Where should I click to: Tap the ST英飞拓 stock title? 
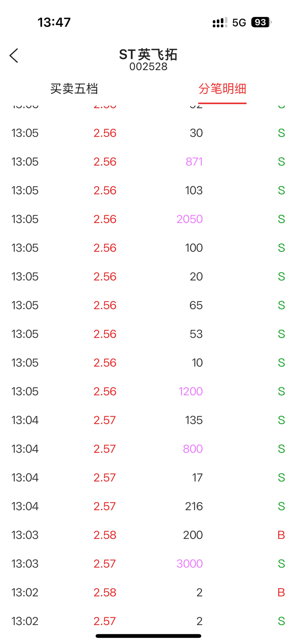coord(148,55)
